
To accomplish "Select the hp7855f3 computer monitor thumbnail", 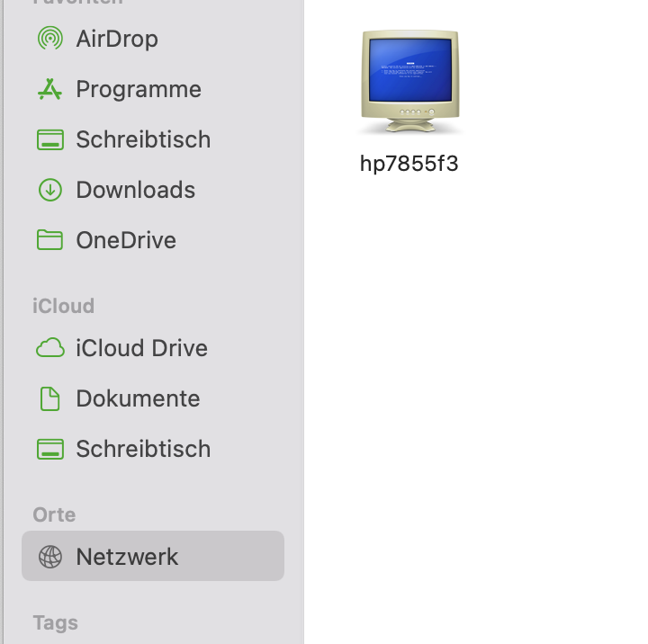I will coord(410,83).
